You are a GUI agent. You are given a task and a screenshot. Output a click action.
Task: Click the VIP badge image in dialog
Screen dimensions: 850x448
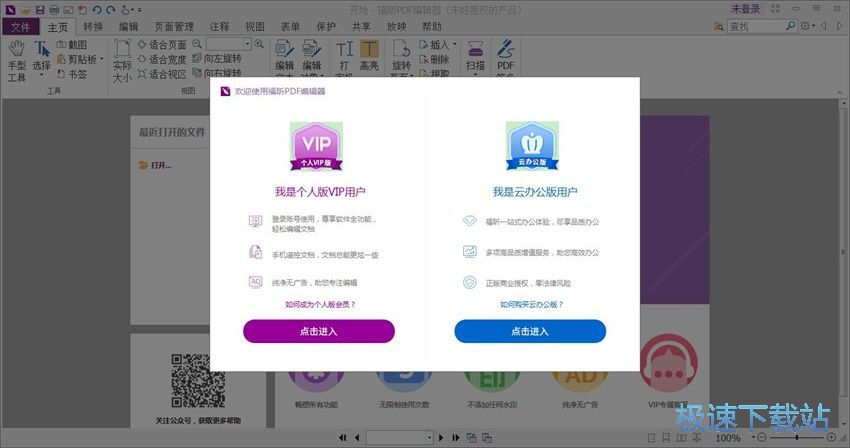pos(316,146)
